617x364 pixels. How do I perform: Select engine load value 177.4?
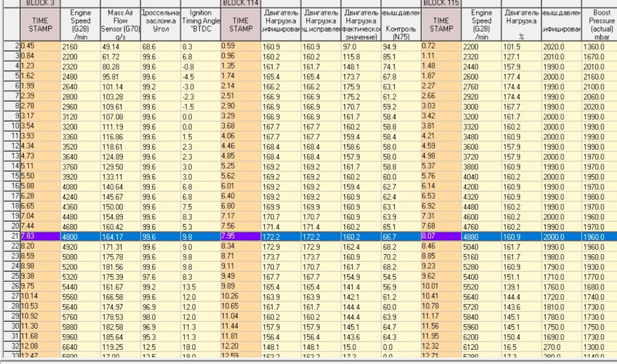pos(521,76)
